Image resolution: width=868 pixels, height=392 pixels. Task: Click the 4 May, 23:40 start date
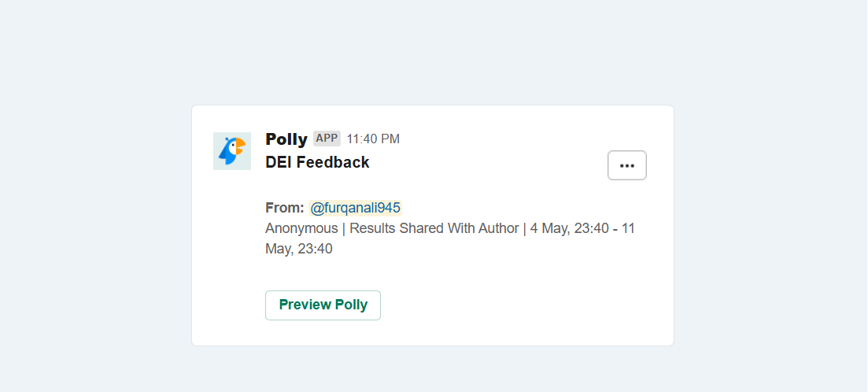tap(570, 228)
